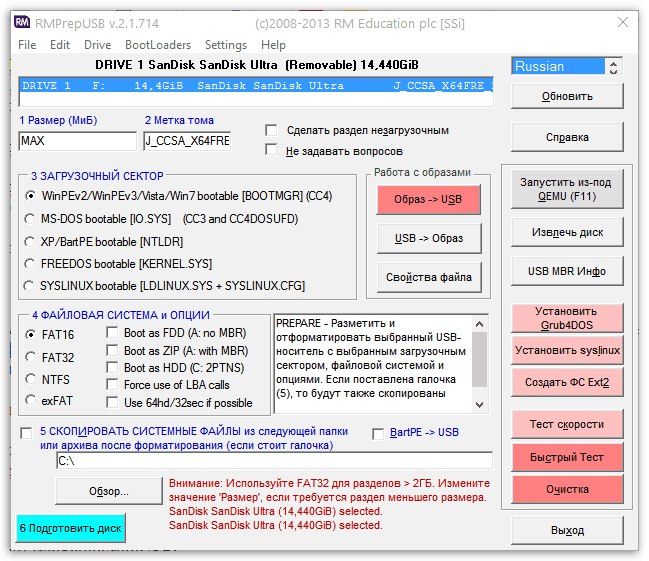Click the Справка button

(x=567, y=137)
